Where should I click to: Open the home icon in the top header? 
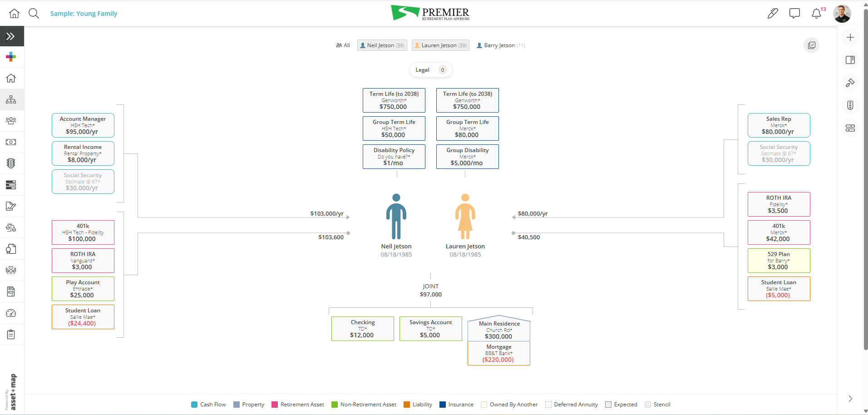15,13
